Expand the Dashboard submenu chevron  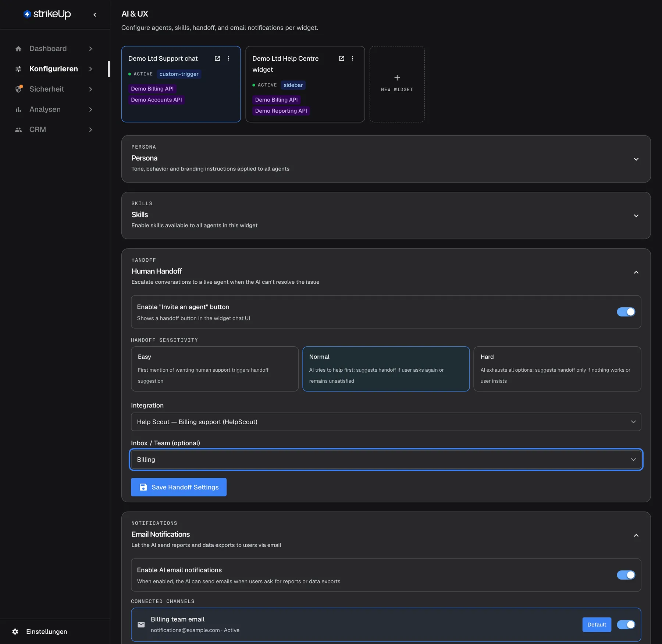(x=90, y=49)
